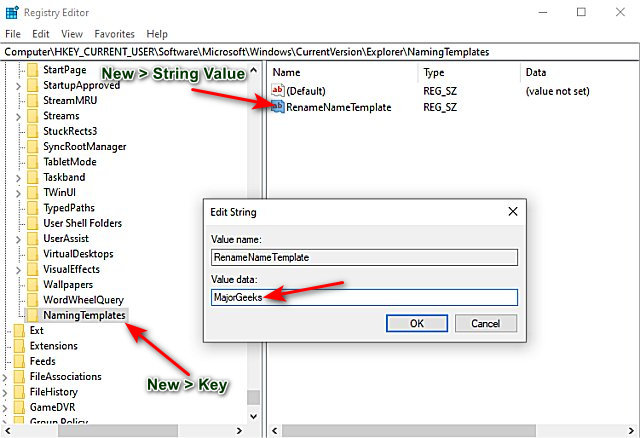
Task: Open the Favorites menu
Action: click(114, 34)
